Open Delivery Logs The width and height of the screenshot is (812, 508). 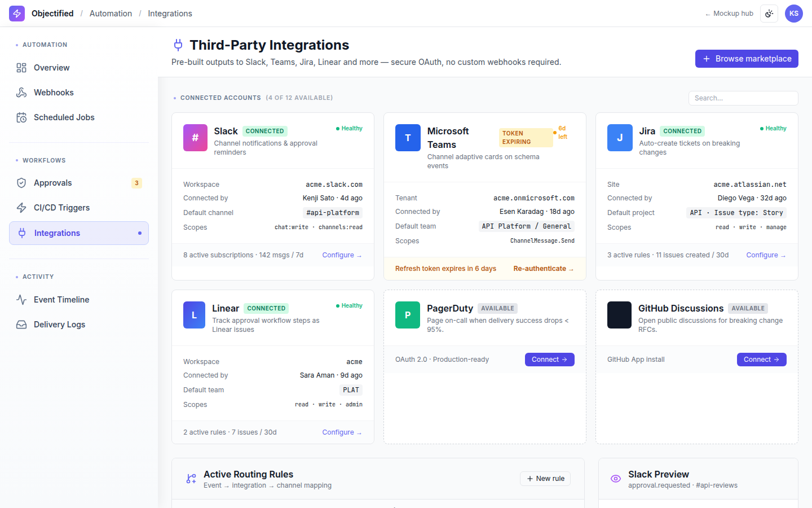coord(79,325)
